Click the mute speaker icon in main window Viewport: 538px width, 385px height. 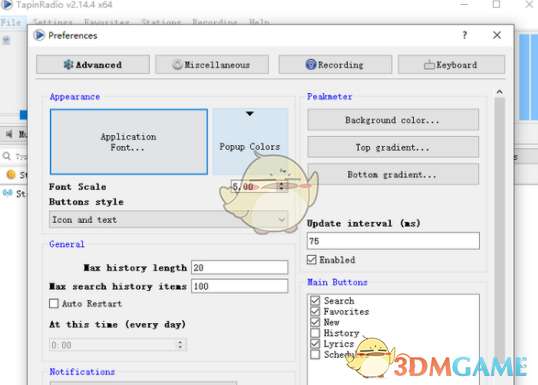click(x=9, y=134)
